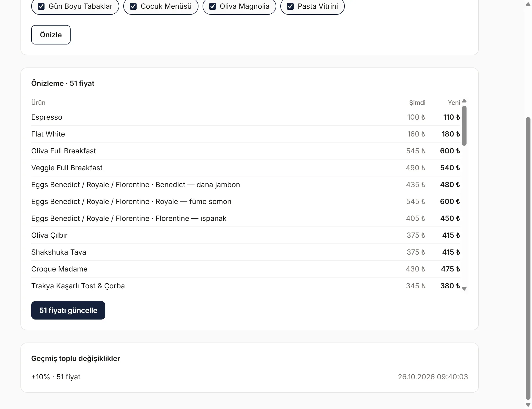Uncheck the Çocuk Menüsü checkbox

[x=133, y=6]
